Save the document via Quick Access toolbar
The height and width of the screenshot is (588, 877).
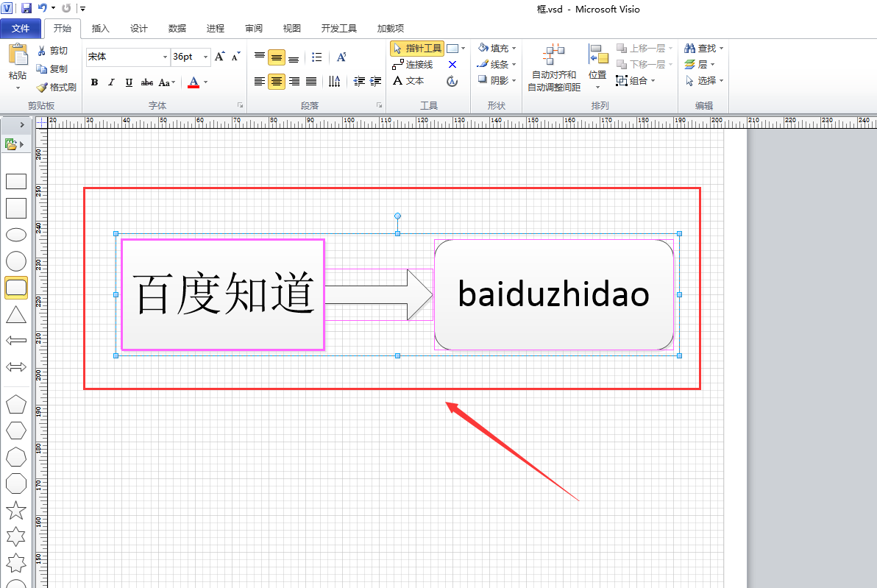point(26,8)
